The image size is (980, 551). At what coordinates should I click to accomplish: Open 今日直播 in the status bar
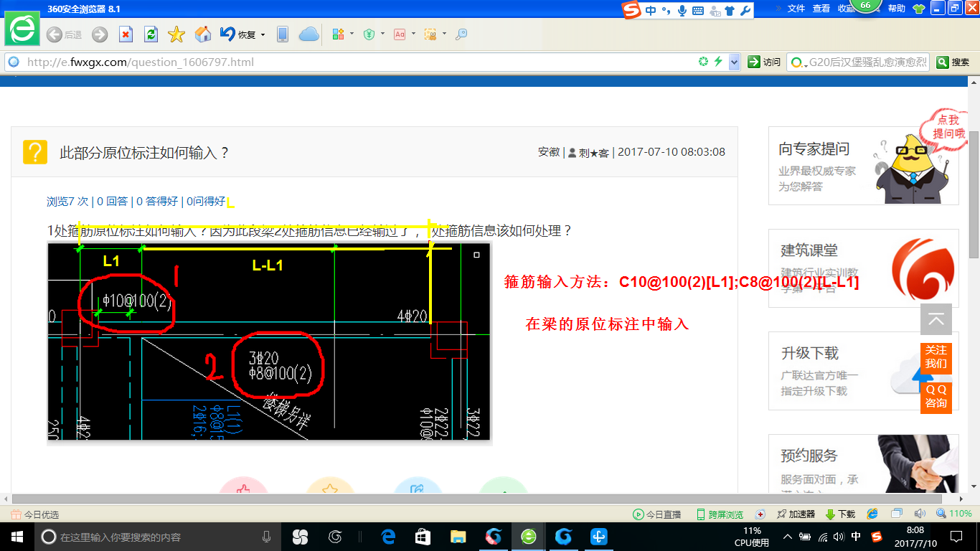pyautogui.click(x=656, y=514)
